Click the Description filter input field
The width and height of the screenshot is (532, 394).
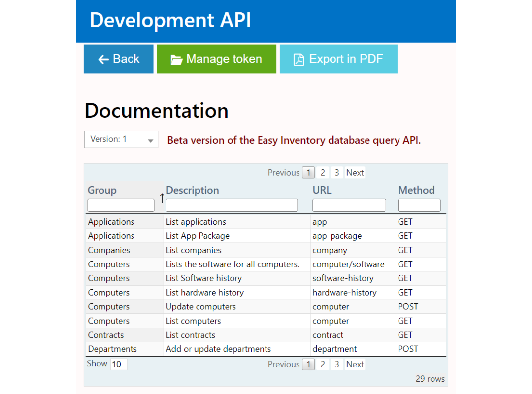[x=232, y=205]
